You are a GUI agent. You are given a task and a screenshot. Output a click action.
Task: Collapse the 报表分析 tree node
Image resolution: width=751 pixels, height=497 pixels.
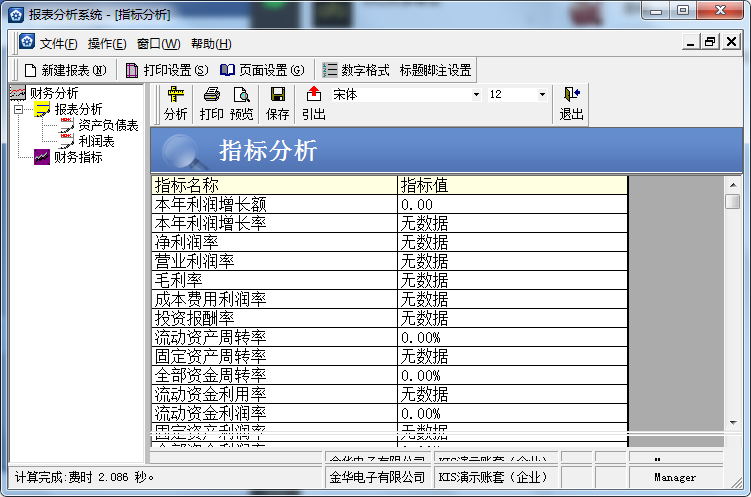pyautogui.click(x=18, y=109)
